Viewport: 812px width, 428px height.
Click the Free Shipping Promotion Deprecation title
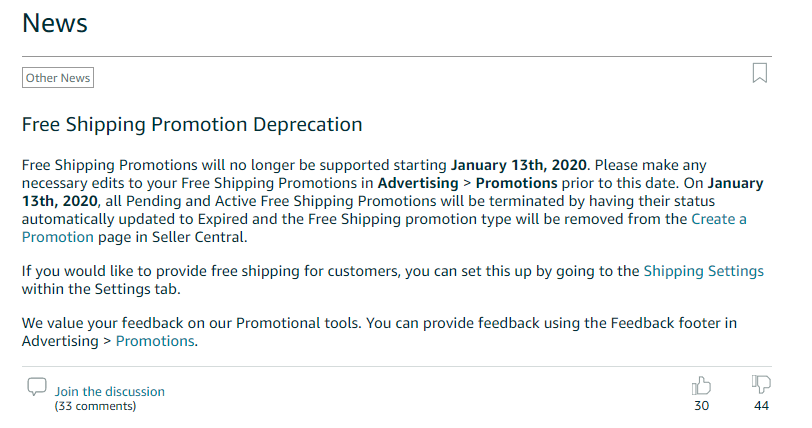(x=192, y=125)
